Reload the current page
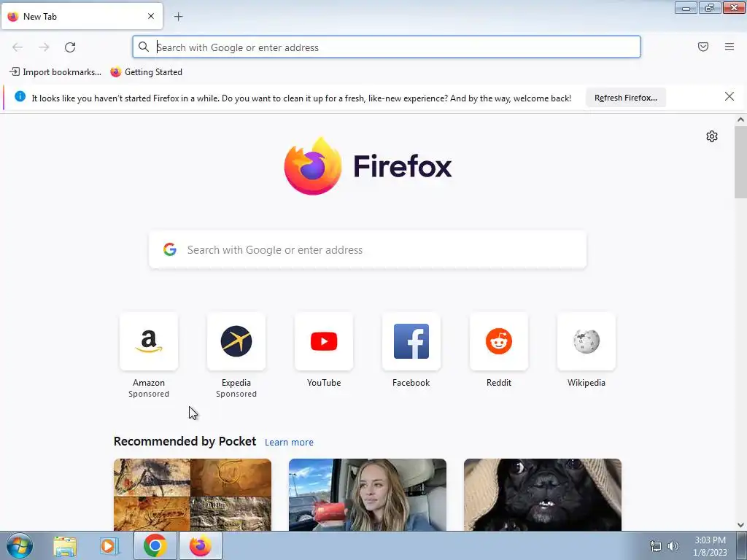The image size is (747, 560). tap(70, 47)
